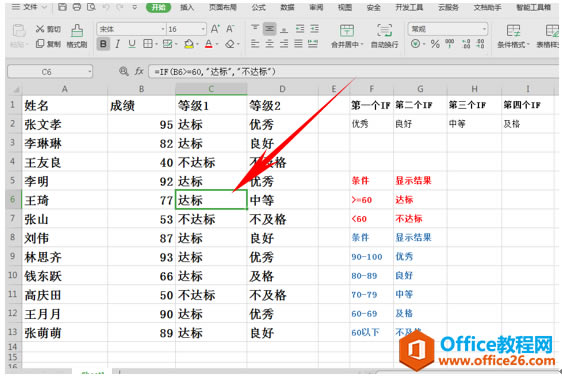Click into the formula bar input
562x378 pixels.
click(353, 72)
